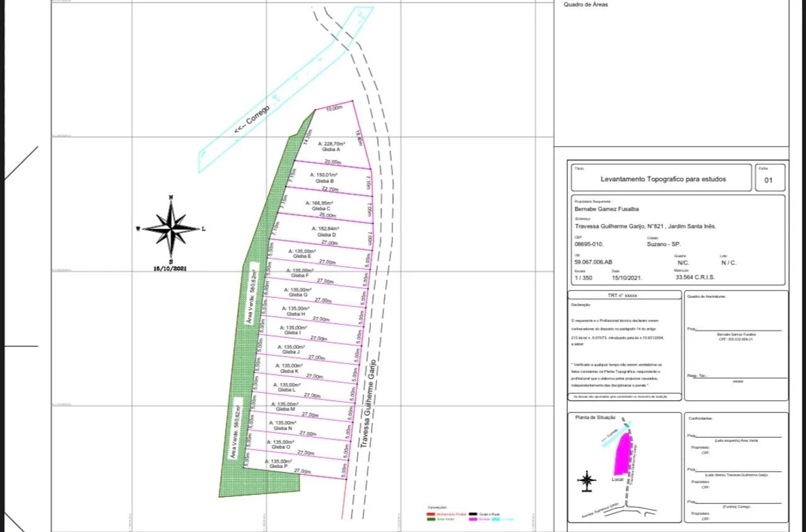Click the TRT n° xxxxx header

623,295
